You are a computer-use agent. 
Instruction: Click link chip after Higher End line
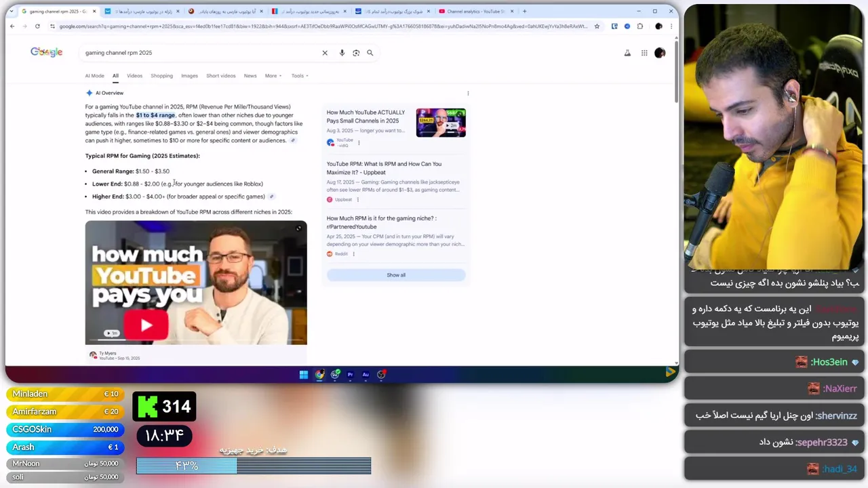tap(271, 197)
